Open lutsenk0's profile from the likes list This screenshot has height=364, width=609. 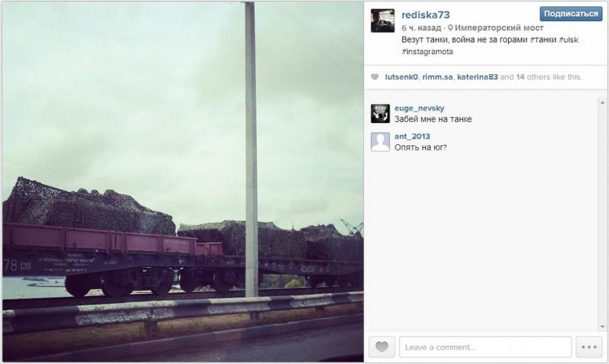pos(401,77)
